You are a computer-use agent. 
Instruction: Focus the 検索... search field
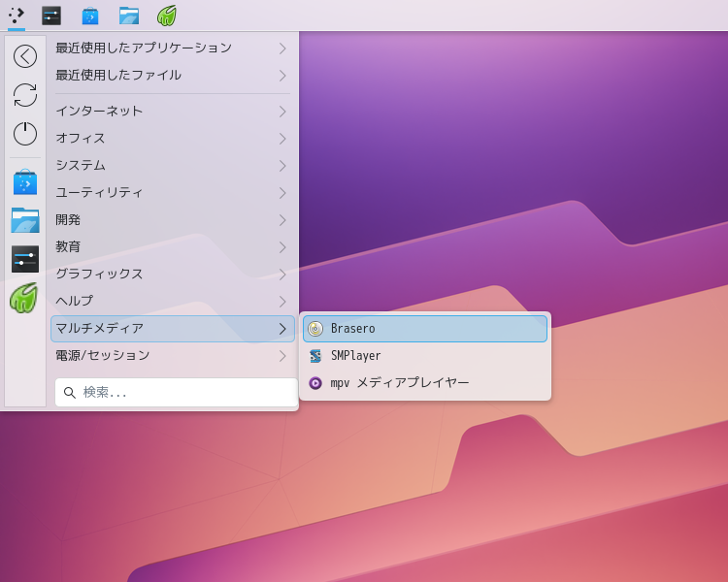(x=176, y=393)
